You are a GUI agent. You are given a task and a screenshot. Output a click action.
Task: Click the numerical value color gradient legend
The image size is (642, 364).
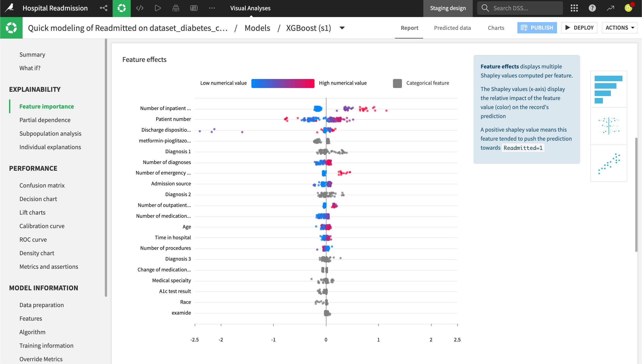[282, 83]
